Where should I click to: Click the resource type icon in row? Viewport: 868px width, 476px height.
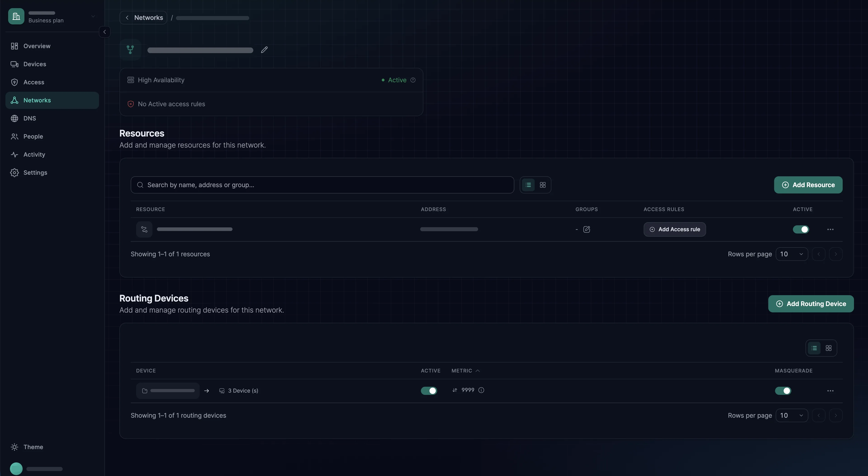[144, 229]
